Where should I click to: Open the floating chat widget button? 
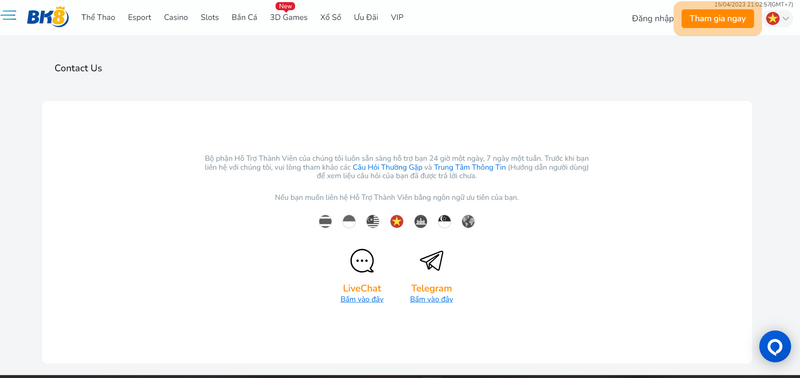pos(774,346)
